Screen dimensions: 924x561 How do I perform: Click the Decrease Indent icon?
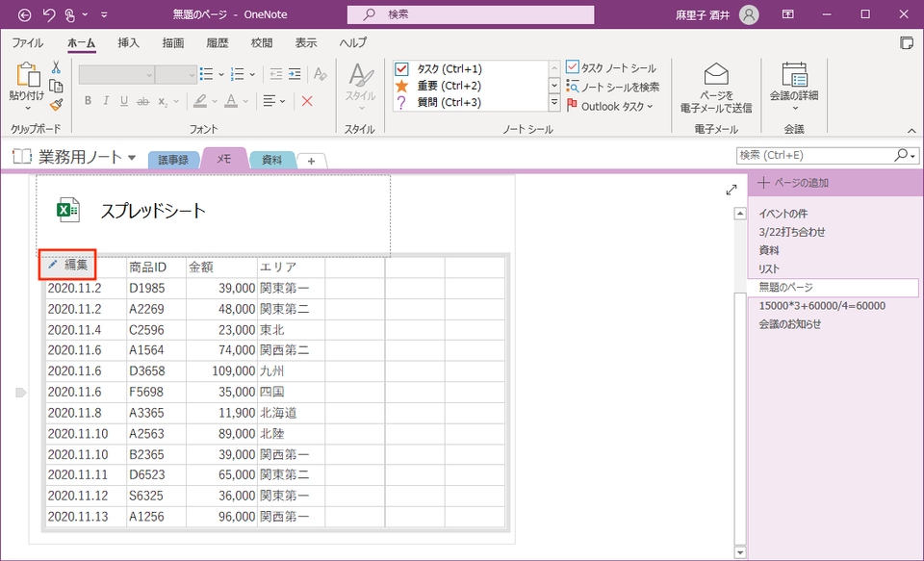(x=276, y=74)
